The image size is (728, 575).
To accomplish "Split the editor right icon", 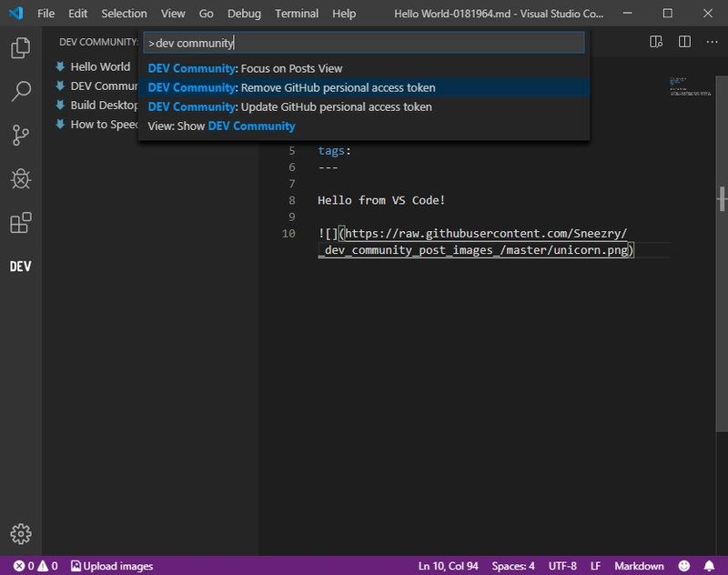I will pos(684,42).
